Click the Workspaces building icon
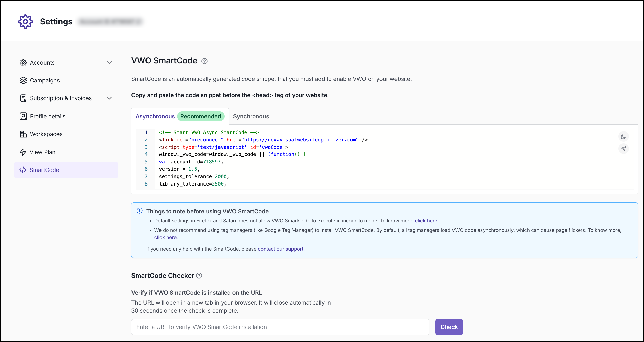Screen dimensions: 644x342 23,134
